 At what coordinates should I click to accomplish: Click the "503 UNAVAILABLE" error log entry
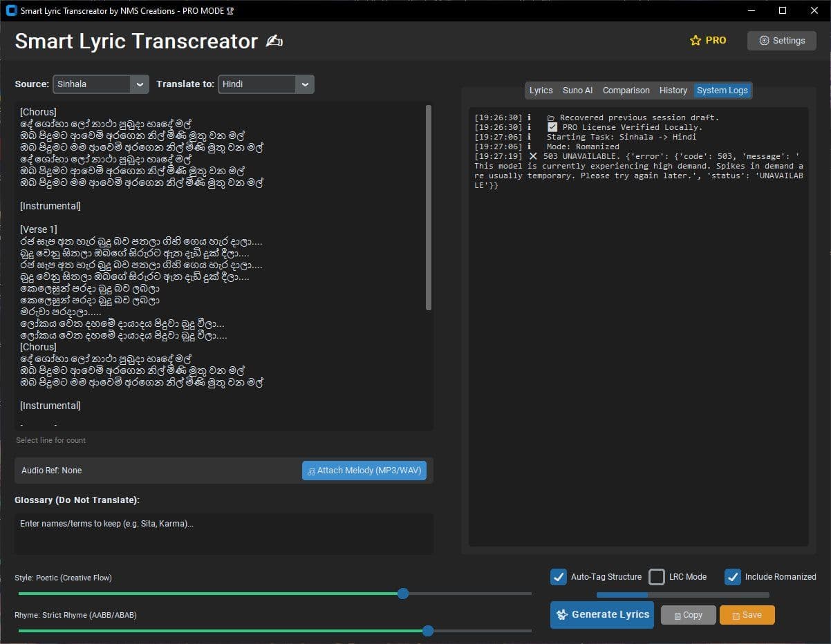639,171
